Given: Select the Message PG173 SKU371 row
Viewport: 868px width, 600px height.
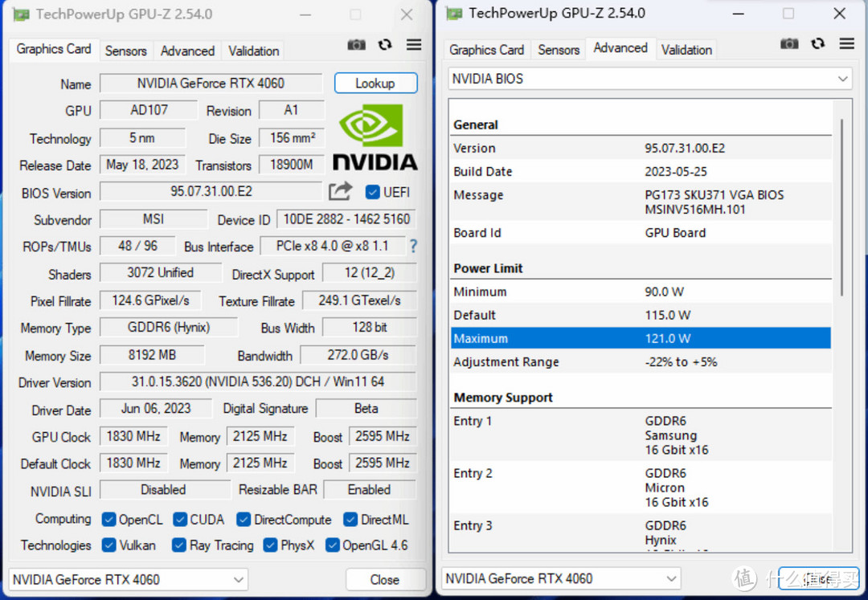Looking at the screenshot, I should click(641, 202).
